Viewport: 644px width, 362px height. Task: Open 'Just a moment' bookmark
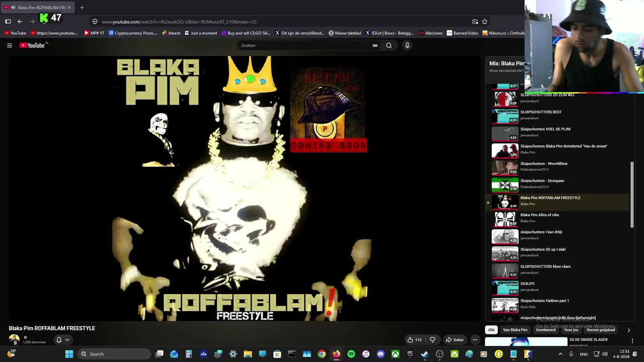[x=201, y=33]
